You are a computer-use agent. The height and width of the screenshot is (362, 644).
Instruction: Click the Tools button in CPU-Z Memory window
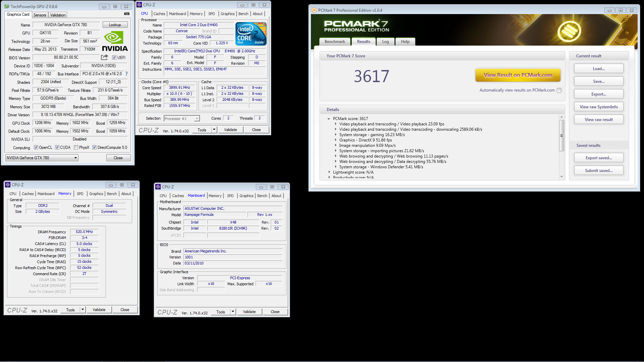[x=70, y=310]
